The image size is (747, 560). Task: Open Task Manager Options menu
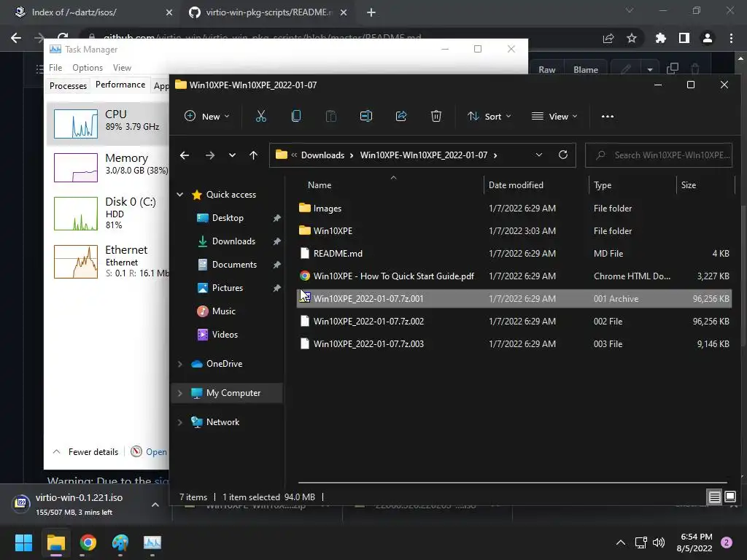pos(88,68)
